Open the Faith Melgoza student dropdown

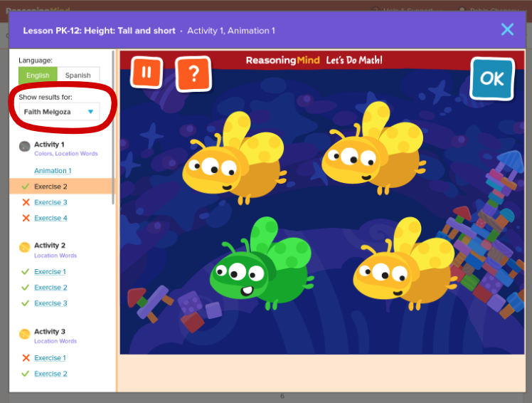click(x=58, y=112)
